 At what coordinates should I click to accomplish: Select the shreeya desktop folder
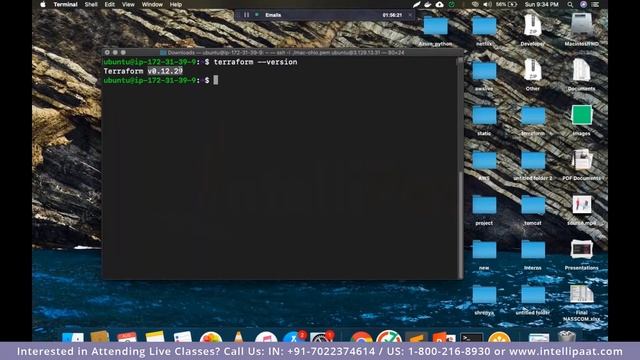pyautogui.click(x=484, y=295)
